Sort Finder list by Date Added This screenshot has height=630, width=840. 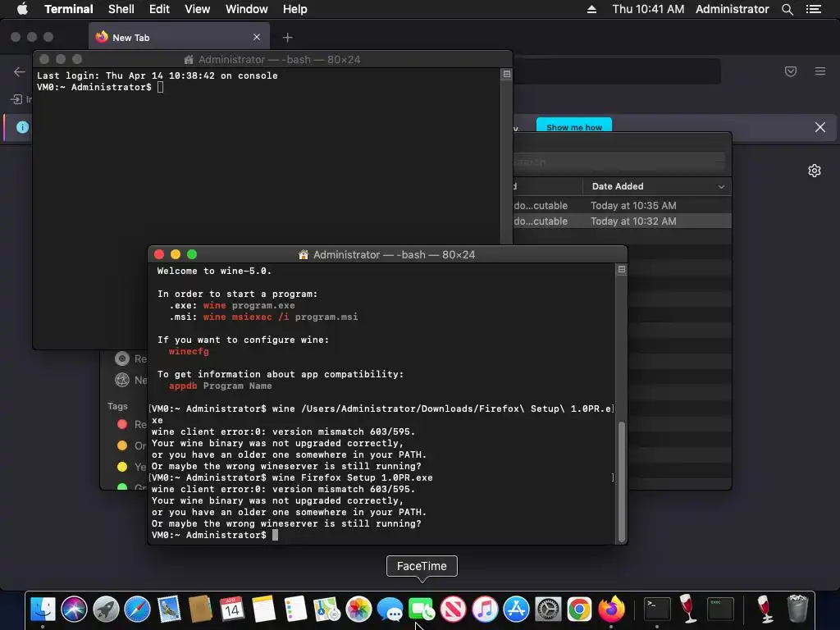pos(657,186)
